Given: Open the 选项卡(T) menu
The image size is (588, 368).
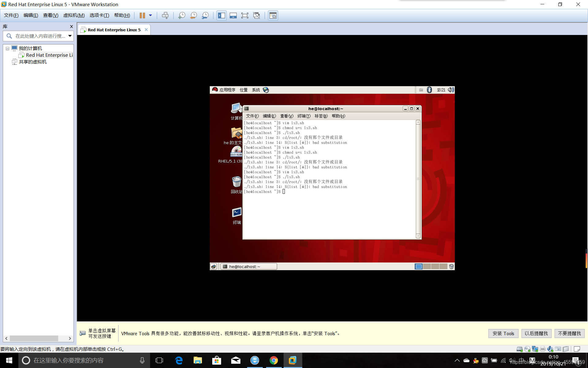Looking at the screenshot, I should point(99,15).
